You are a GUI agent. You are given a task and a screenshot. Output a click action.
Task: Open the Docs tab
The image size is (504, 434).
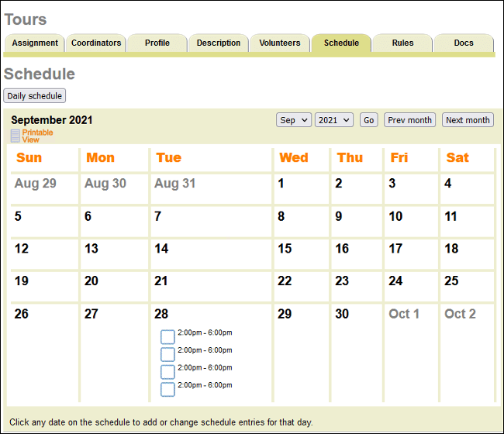point(464,43)
